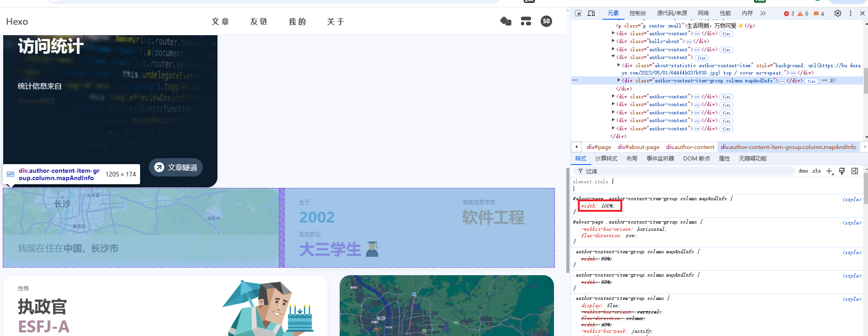Viewport: 868px width, 336px height.
Task: Open the 属性 subtab
Action: [x=724, y=159]
